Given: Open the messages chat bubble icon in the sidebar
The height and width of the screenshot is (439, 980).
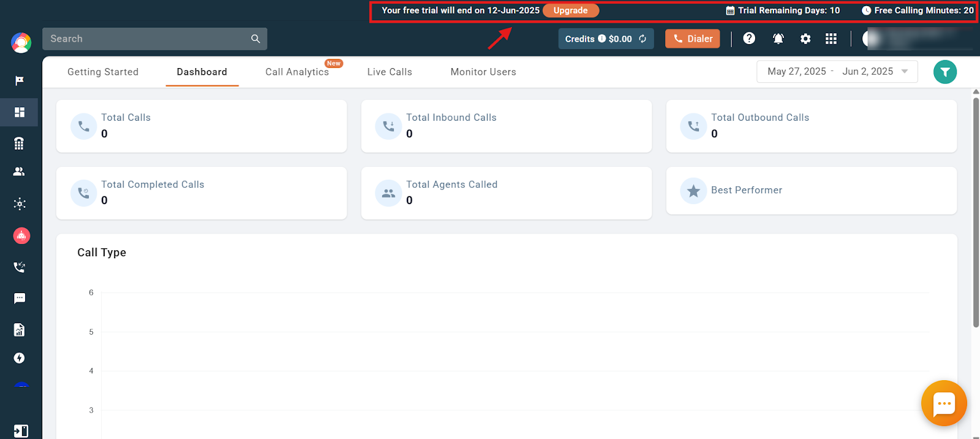Looking at the screenshot, I should [x=20, y=299].
